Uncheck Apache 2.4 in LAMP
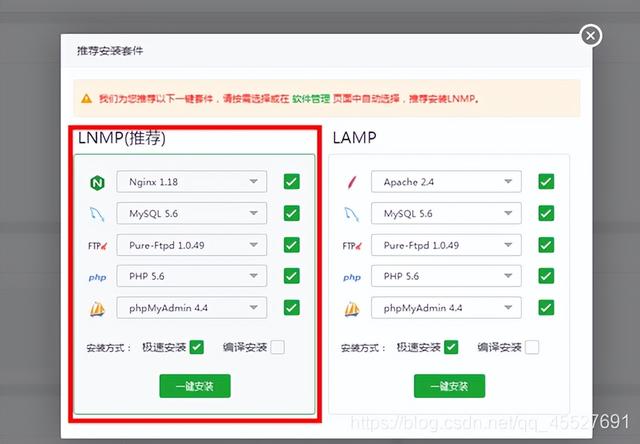 tap(546, 182)
